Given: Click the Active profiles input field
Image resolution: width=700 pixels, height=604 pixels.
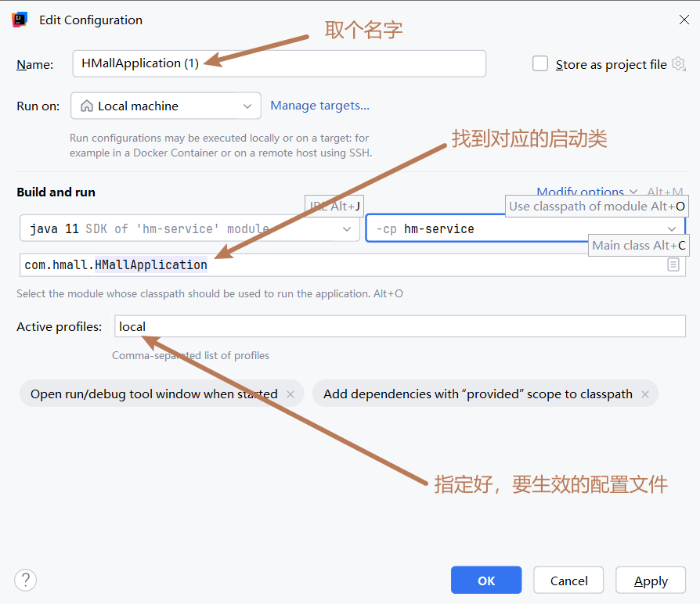Looking at the screenshot, I should (400, 326).
